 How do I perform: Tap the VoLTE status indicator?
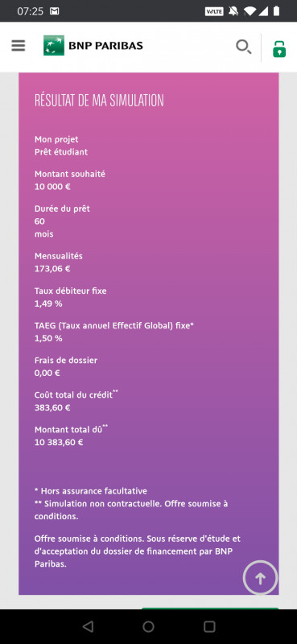click(214, 11)
